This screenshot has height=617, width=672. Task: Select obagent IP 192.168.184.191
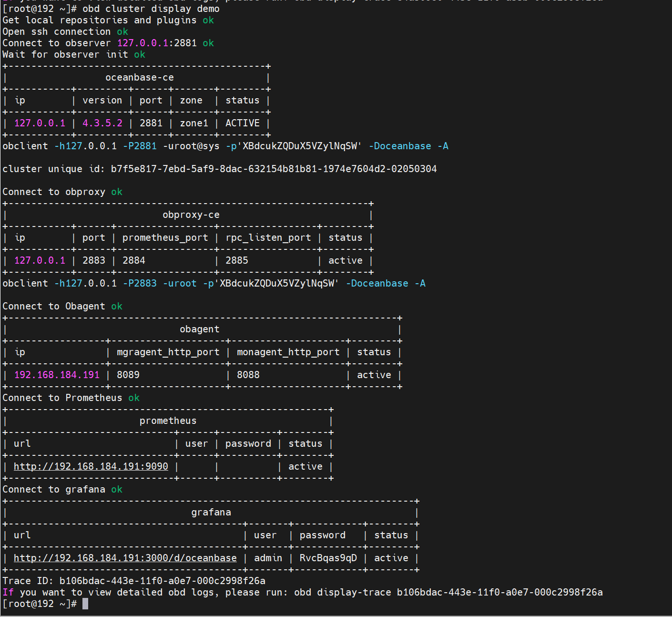click(57, 375)
